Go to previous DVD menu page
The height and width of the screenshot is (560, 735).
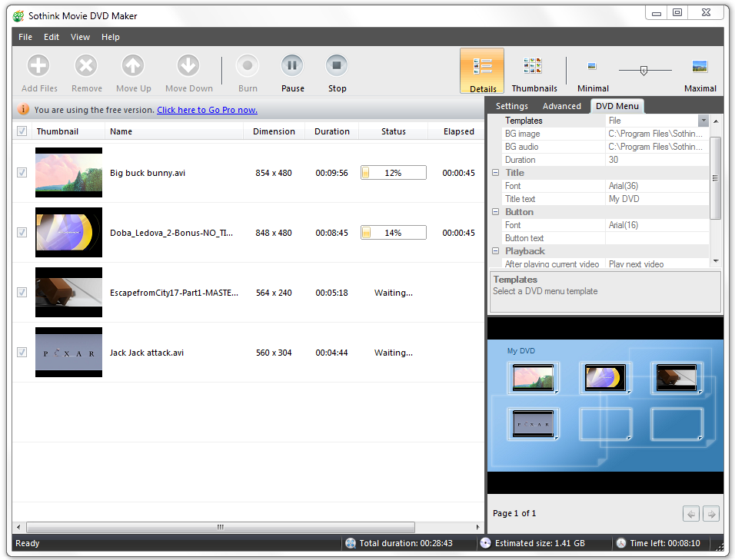click(691, 514)
